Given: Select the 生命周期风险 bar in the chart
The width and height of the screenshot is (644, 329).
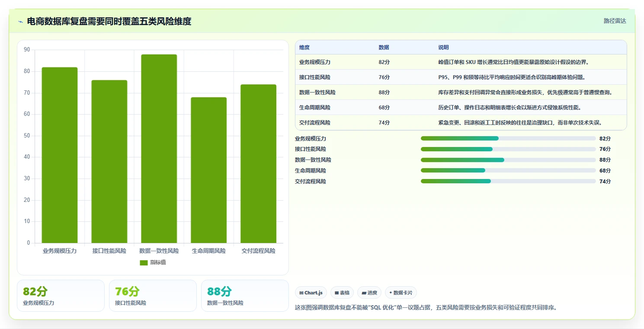Looking at the screenshot, I should click(209, 170).
